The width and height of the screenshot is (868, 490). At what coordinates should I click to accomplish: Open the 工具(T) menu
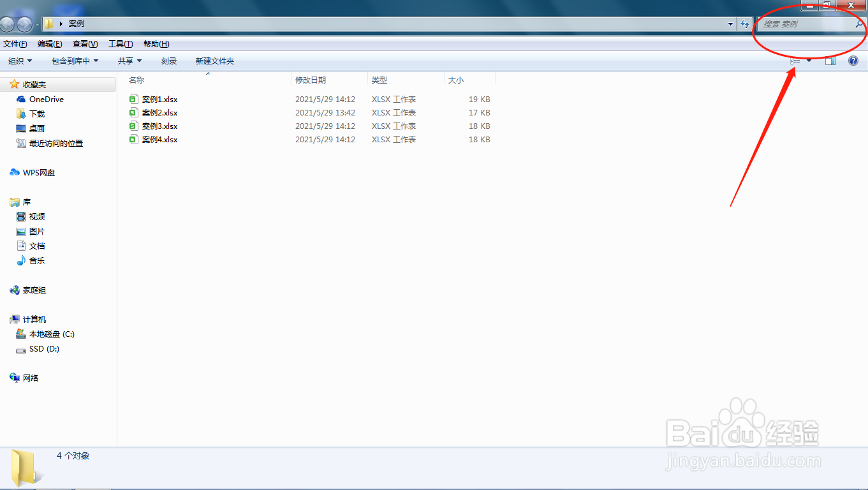(x=121, y=44)
